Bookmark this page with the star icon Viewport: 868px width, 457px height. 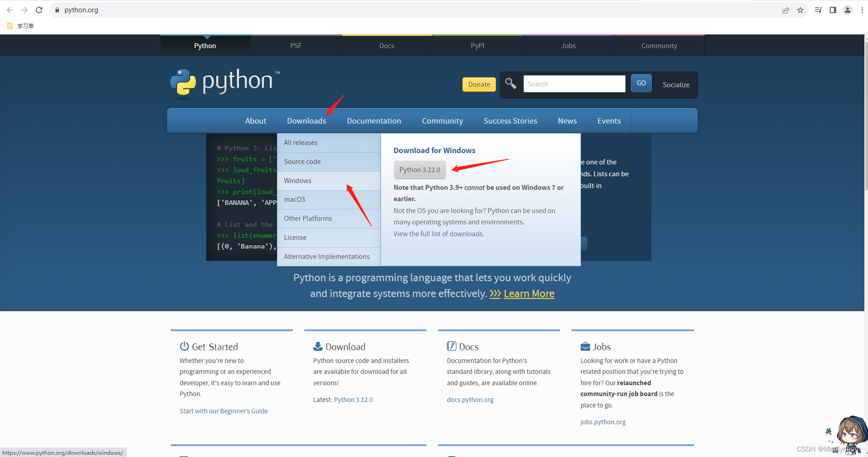(800, 10)
